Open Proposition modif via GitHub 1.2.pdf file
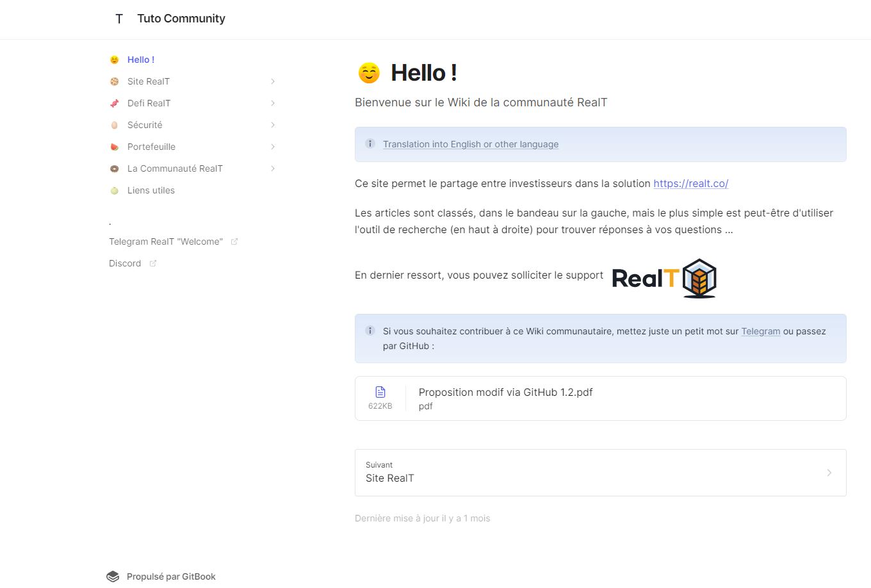This screenshot has width=871, height=588. point(601,398)
